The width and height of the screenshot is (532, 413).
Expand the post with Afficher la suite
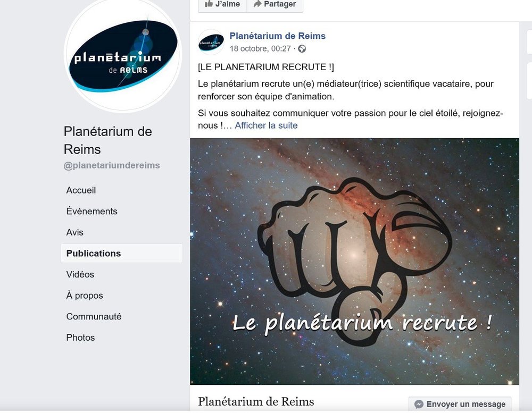click(x=266, y=125)
